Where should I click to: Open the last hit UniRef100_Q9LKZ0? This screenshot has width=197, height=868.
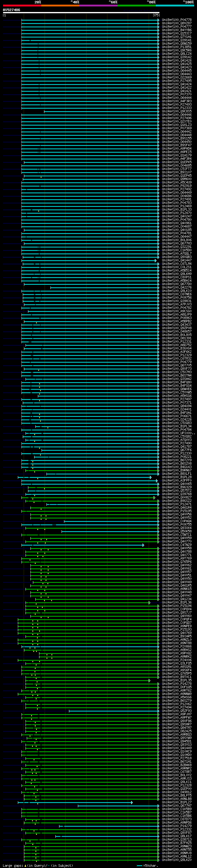tap(177, 860)
